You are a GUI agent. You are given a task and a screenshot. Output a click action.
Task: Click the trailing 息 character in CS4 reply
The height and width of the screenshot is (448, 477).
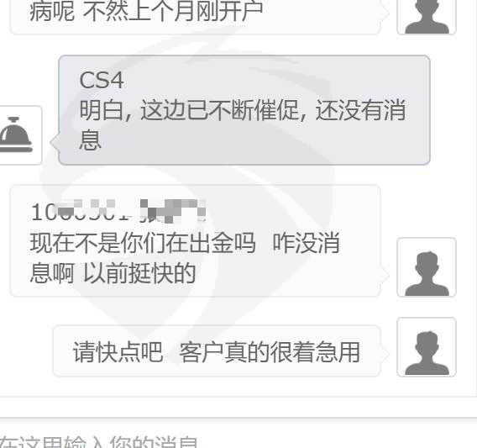click(x=90, y=140)
